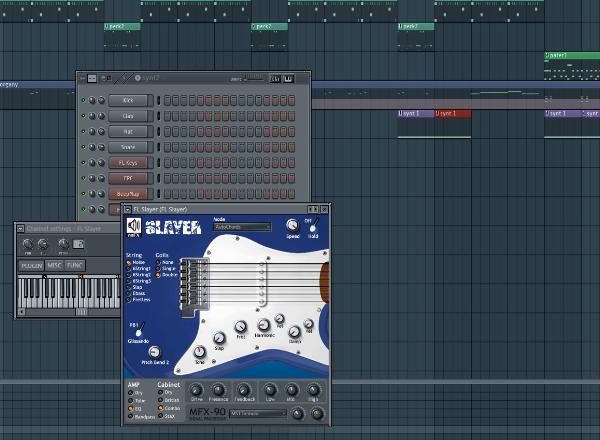Viewport: 600px width, 440px height.
Task: Open the MFX-90 effect preset dropdown
Action: [258, 413]
